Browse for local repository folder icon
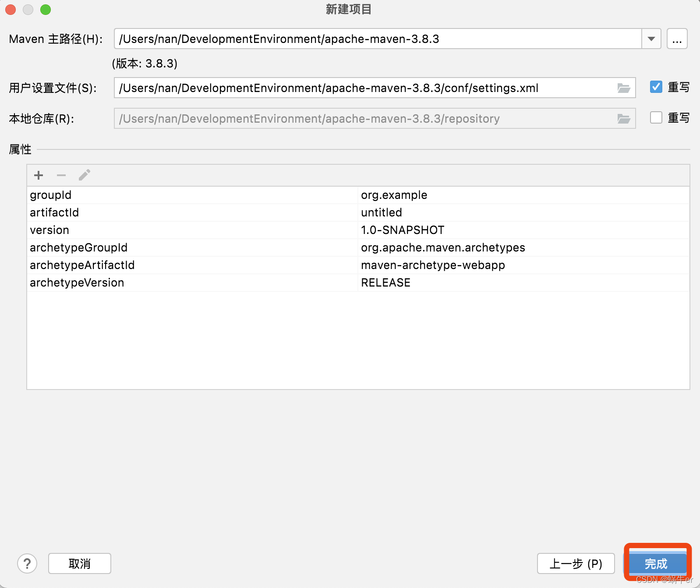 (624, 119)
